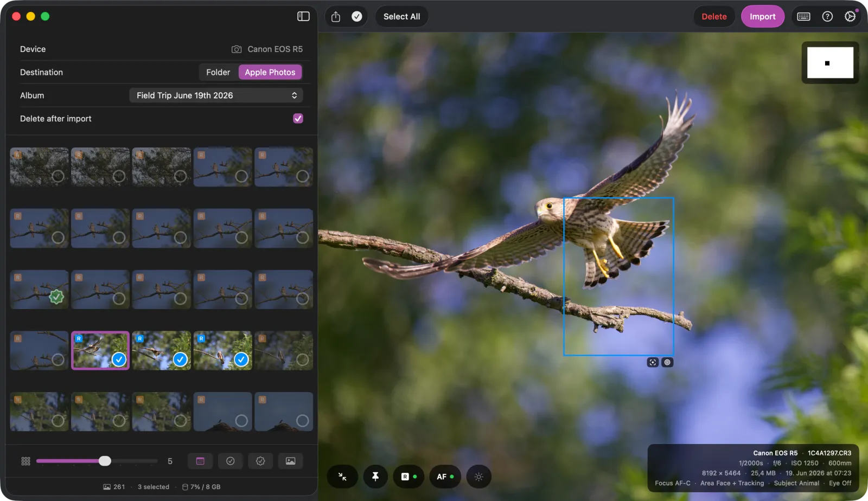Open the settings gear icon

[850, 16]
